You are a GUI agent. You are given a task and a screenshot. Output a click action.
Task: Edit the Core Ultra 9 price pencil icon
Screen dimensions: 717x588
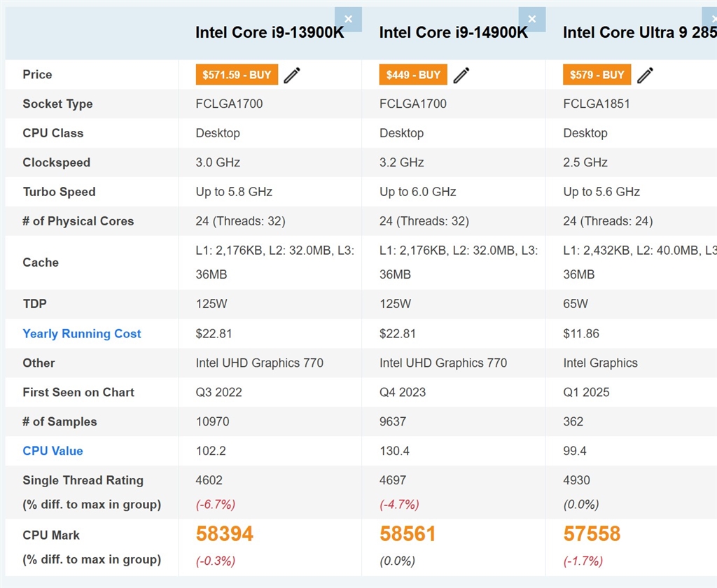pos(645,75)
